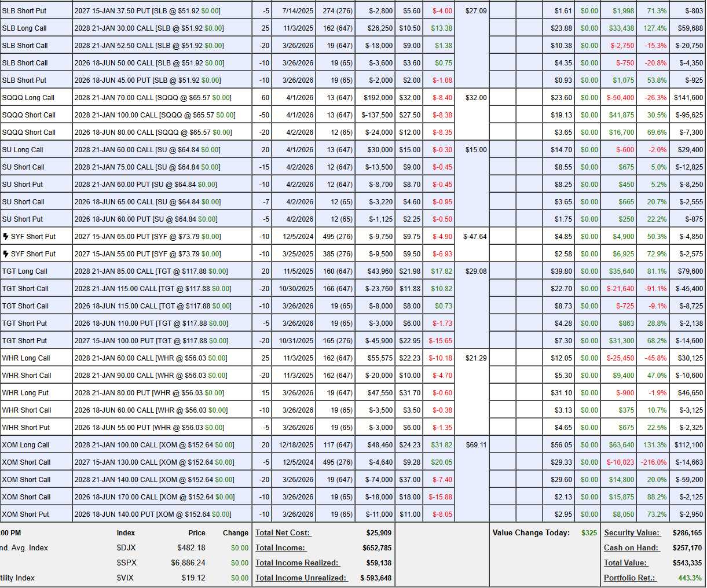Select the $SPX index symbol

click(126, 563)
